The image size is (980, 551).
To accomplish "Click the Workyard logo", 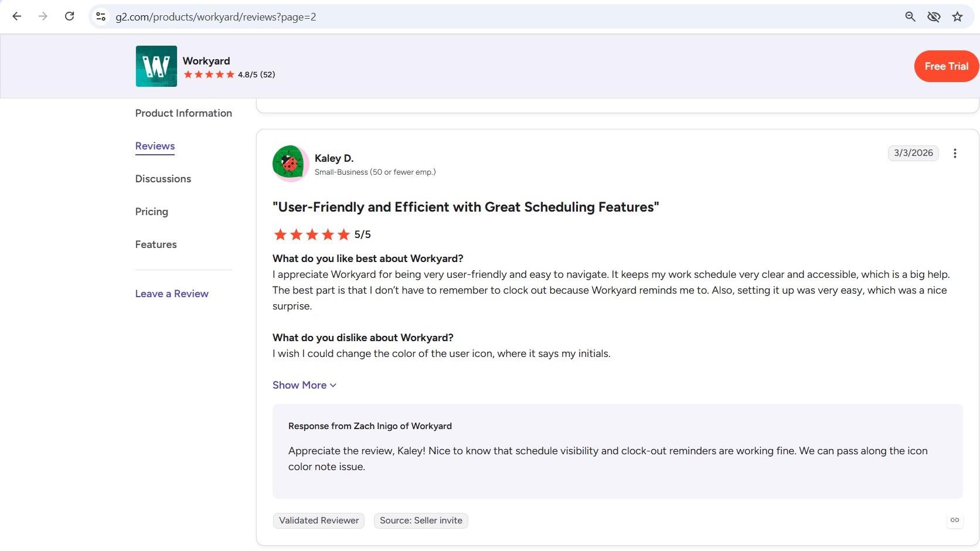I will (156, 66).
